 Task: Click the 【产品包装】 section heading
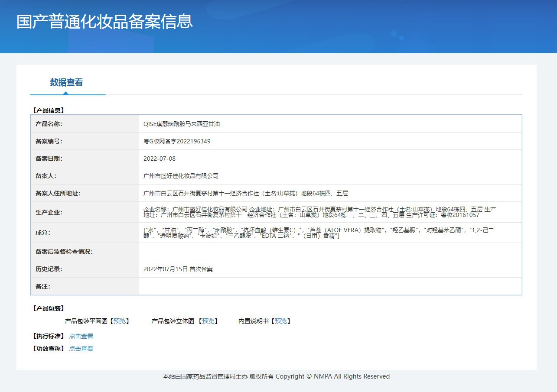[x=48, y=308]
